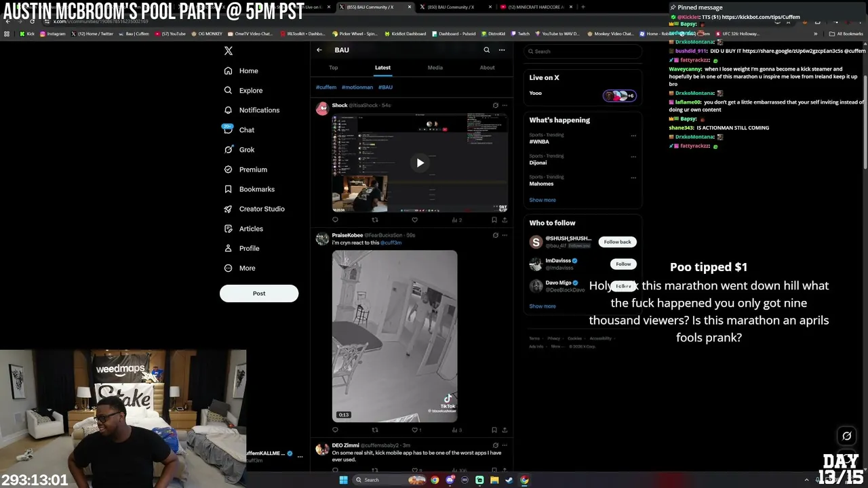
Task: Open Steam from the taskbar
Action: 509,480
